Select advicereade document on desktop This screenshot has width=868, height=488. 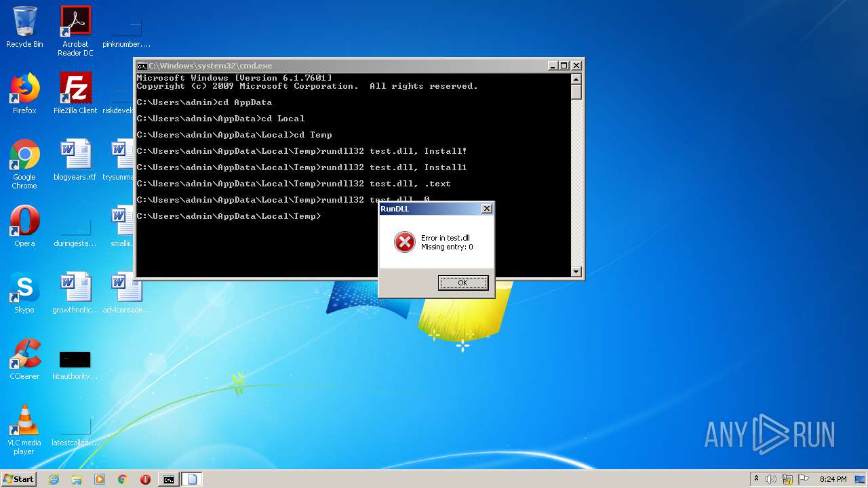coord(126,293)
